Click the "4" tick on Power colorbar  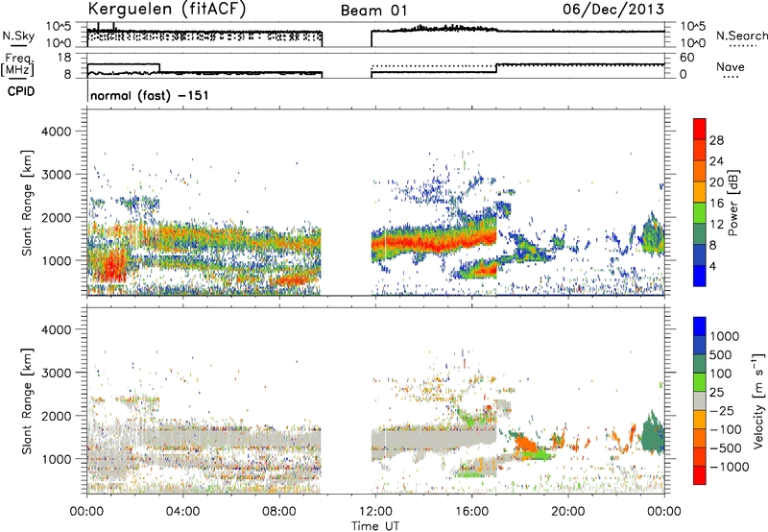713,266
